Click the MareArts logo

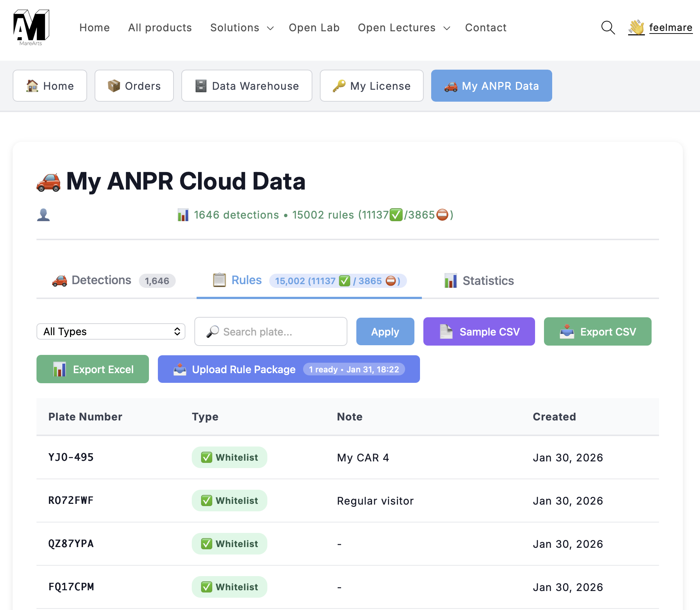point(31,28)
